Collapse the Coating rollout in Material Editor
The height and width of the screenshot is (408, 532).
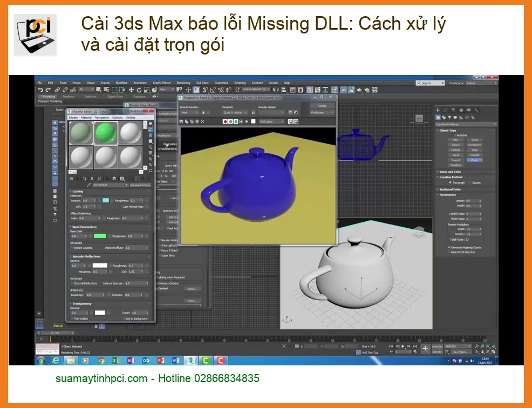(77, 191)
